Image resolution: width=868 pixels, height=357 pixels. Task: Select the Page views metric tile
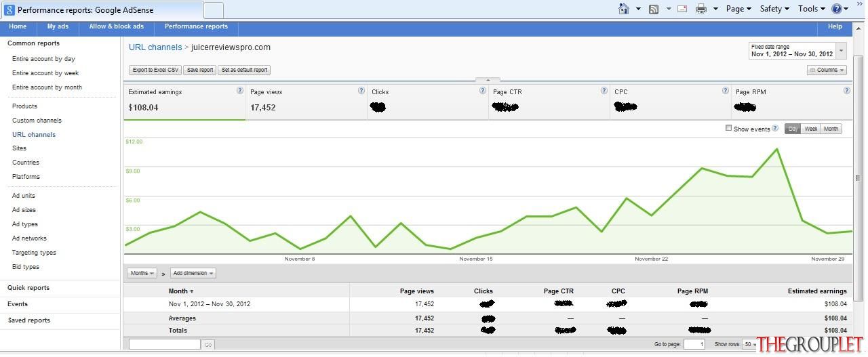(x=306, y=102)
